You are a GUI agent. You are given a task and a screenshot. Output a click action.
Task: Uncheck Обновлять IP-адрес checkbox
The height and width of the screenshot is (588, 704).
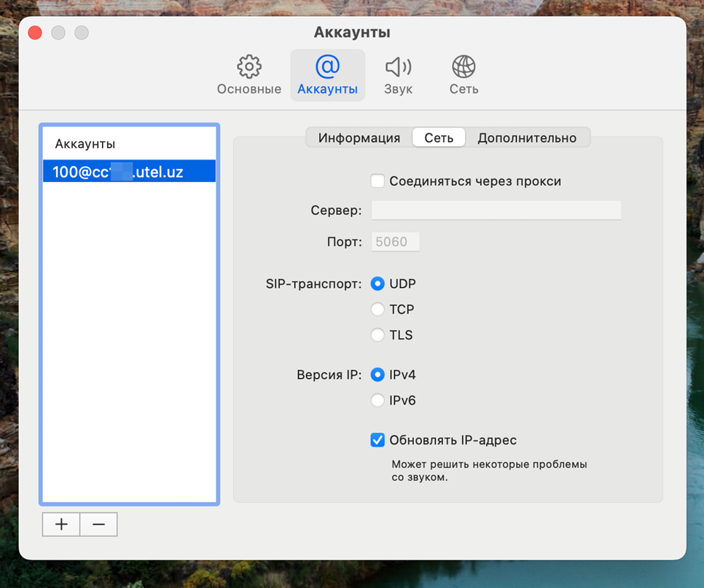tap(378, 440)
